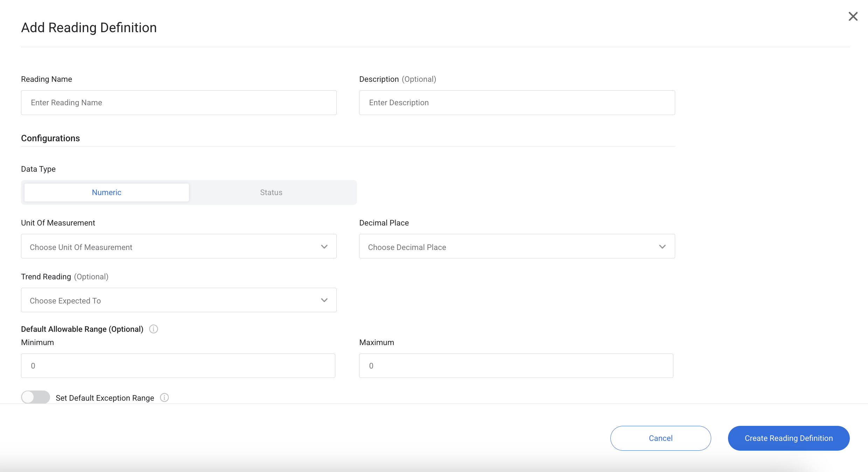Select the Numeric data type
Screen dimensions: 868x472
pos(106,192)
